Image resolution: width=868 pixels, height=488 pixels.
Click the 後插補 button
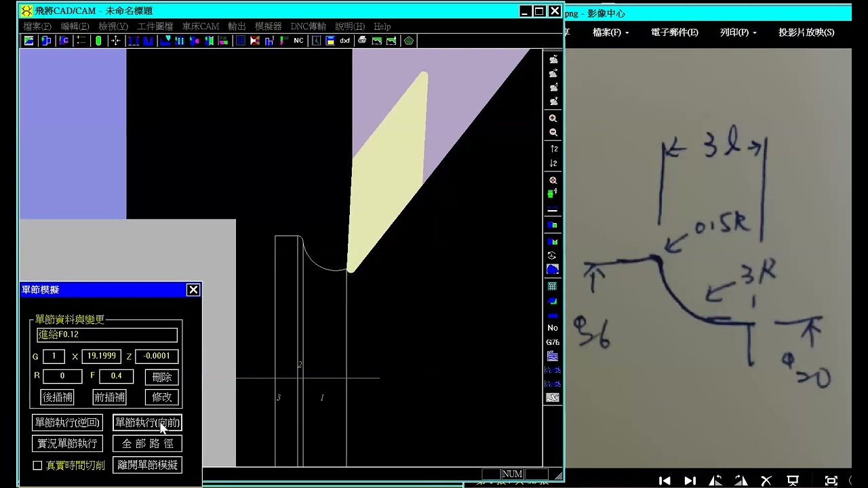point(57,397)
